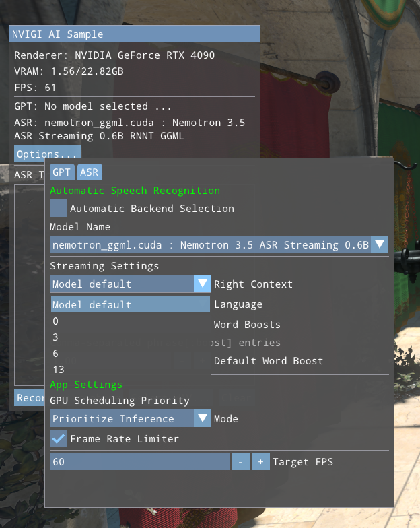Switch to the GPT tab
The width and height of the screenshot is (420, 528).
click(62, 172)
